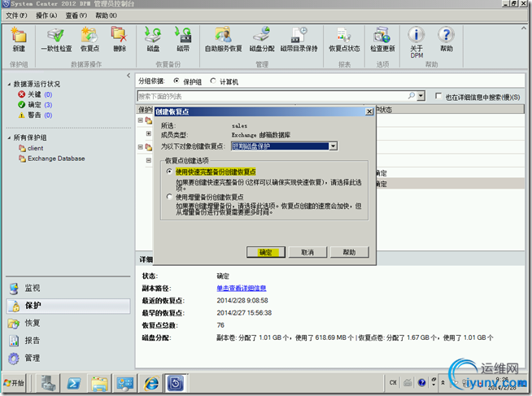Click the tray help question mark icon
Image resolution: width=532 pixels, height=396 pixels.
pos(421,383)
